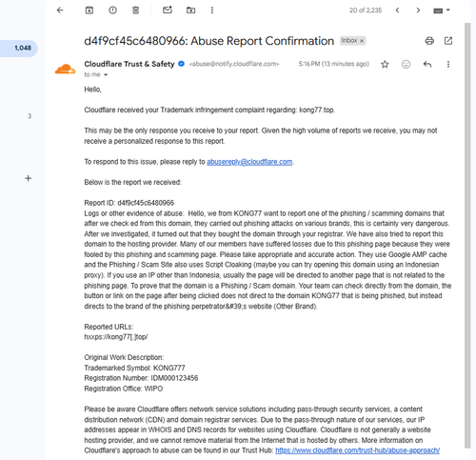This screenshot has height=460, width=476.
Task: Click the reported URL hxxps://kong77[.]top/
Action: tap(116, 337)
